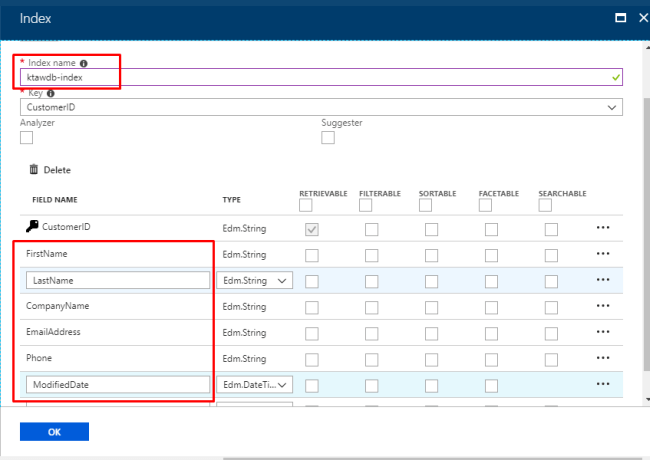
Task: Enable the Analyzer checkbox
Action: pos(27,138)
